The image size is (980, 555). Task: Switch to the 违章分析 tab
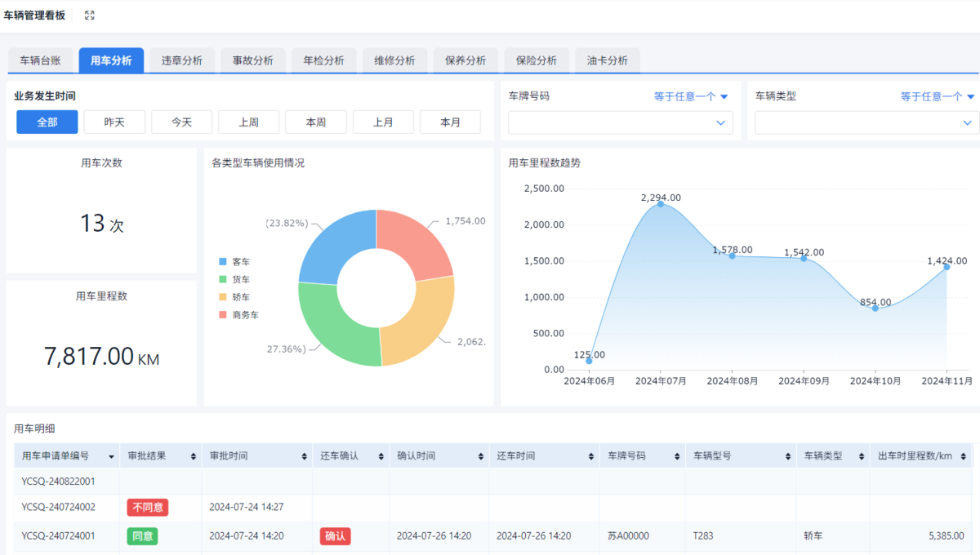tap(182, 60)
